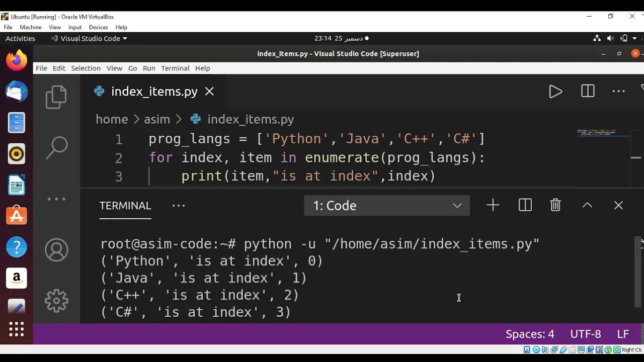Open the Explorer sidebar
Viewport: 644px width, 362px height.
[56, 97]
